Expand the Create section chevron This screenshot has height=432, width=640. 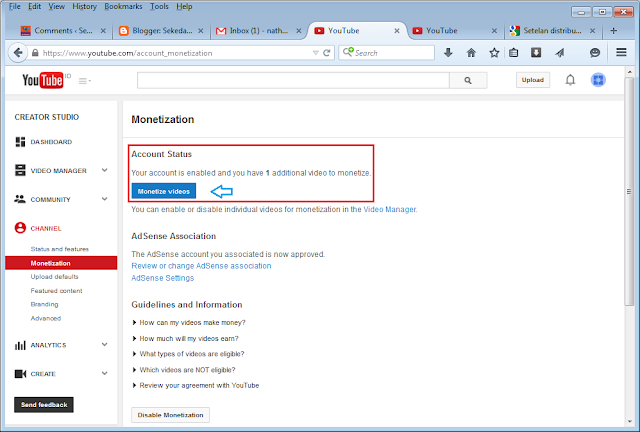(x=104, y=373)
